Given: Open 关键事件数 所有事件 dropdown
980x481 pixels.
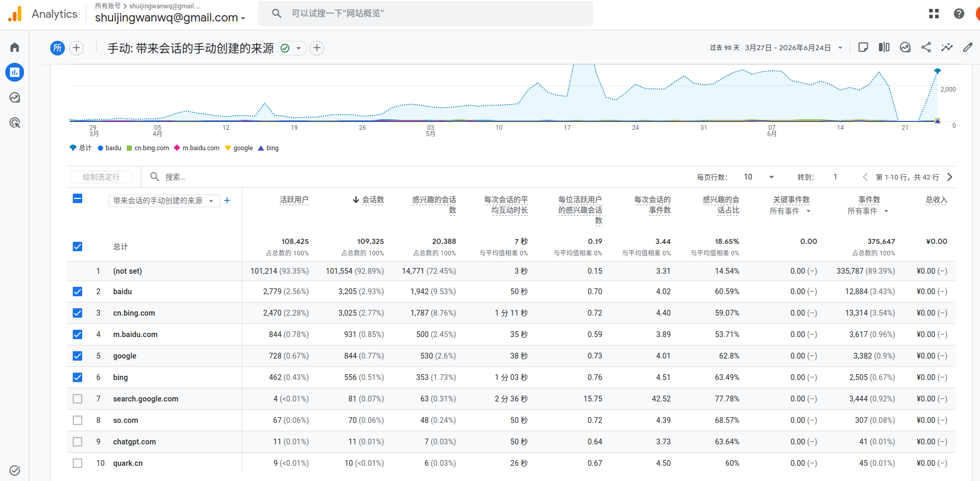Looking at the screenshot, I should (790, 211).
